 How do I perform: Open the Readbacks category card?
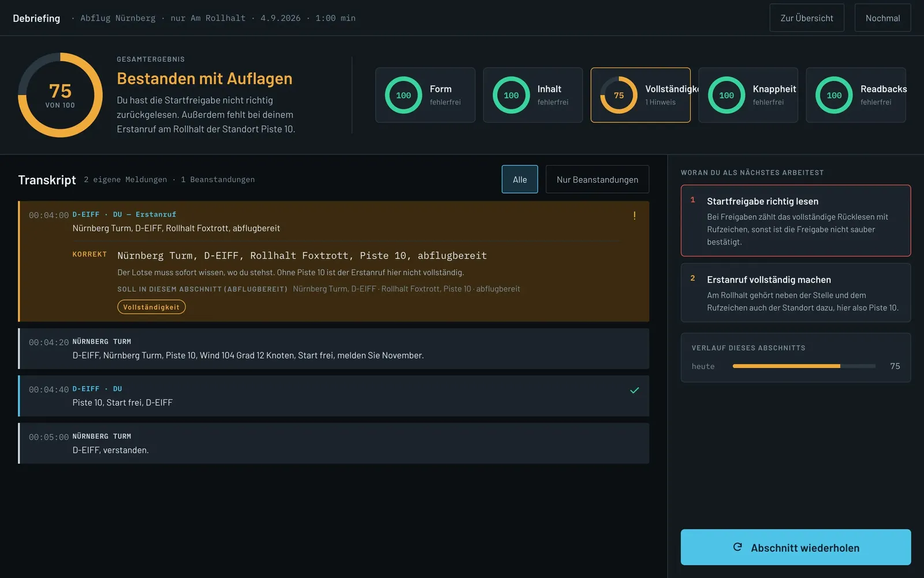click(x=856, y=95)
